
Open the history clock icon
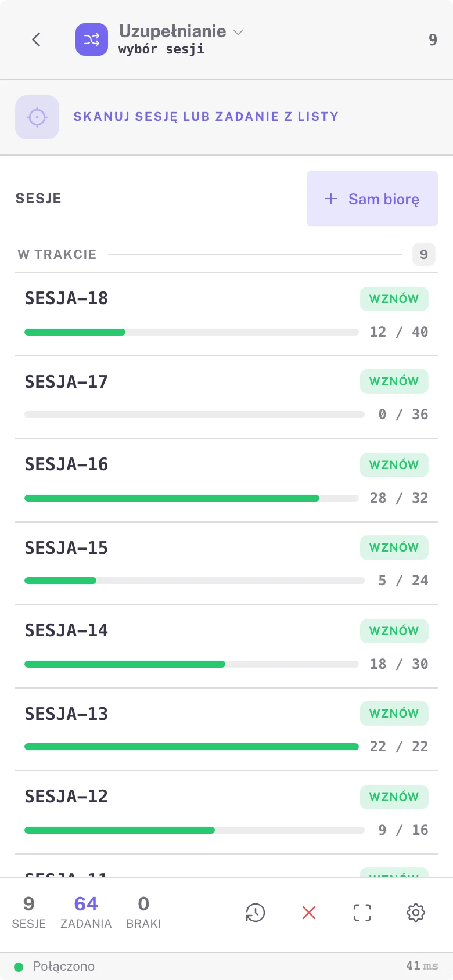click(x=256, y=913)
